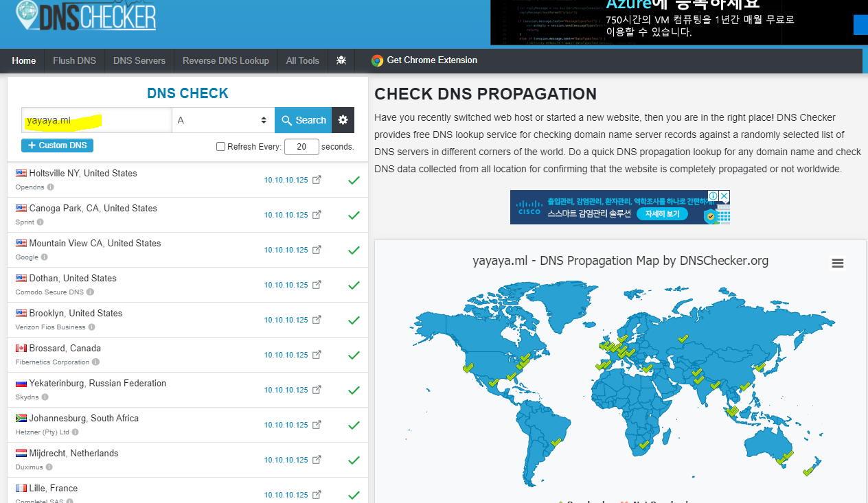Open external link for Mountain View result
868x503 pixels.
click(317, 250)
